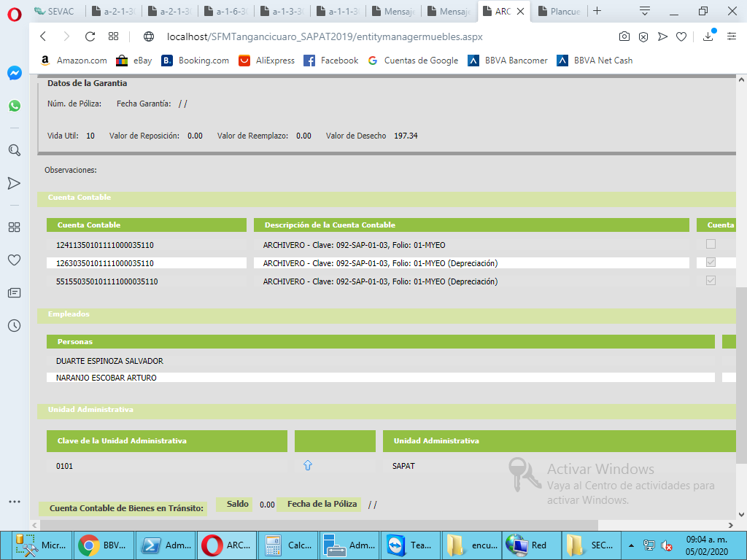Open Easy Setup settings icon
Viewport: 747px width, 560px height.
pyautogui.click(x=732, y=36)
